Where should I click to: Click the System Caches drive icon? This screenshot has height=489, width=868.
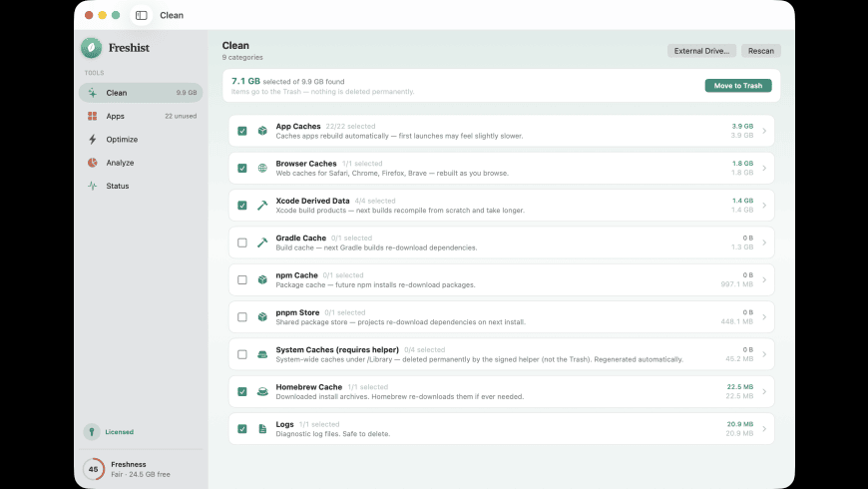coord(262,354)
